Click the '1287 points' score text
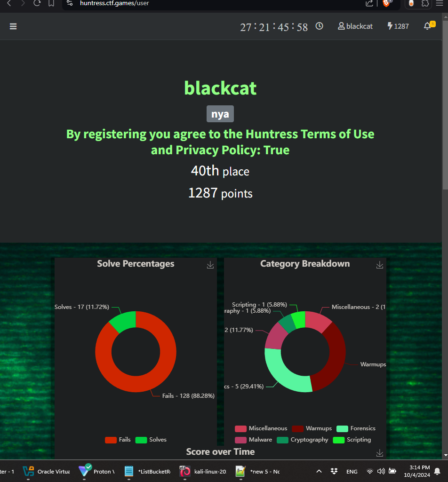Image resolution: width=448 pixels, height=482 pixels. point(220,193)
